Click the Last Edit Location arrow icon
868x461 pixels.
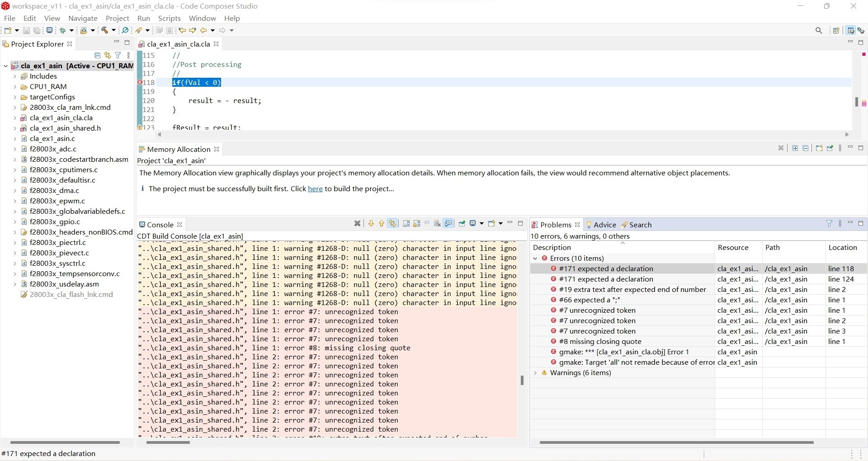pyautogui.click(x=182, y=30)
